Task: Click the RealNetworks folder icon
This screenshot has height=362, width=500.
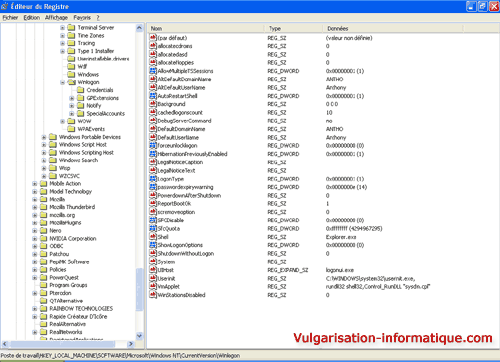Action: click(x=43, y=332)
